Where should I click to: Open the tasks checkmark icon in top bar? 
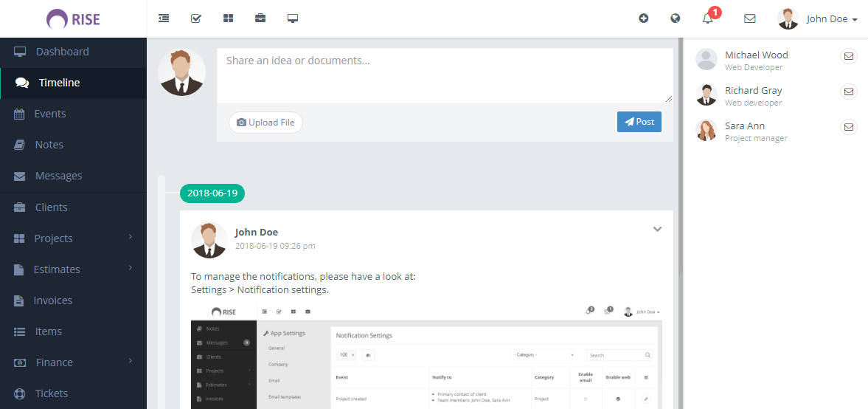pyautogui.click(x=196, y=18)
